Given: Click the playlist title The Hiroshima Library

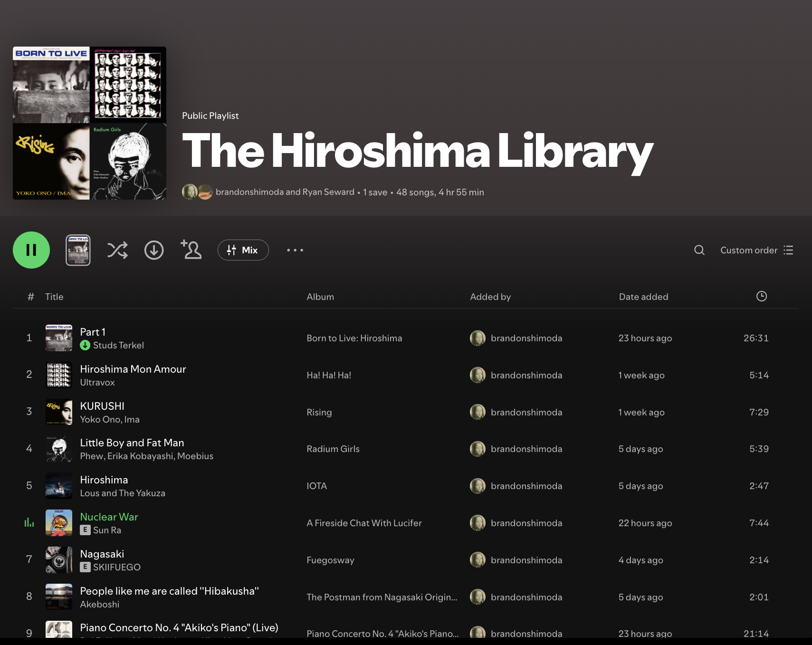Looking at the screenshot, I should 418,151.
